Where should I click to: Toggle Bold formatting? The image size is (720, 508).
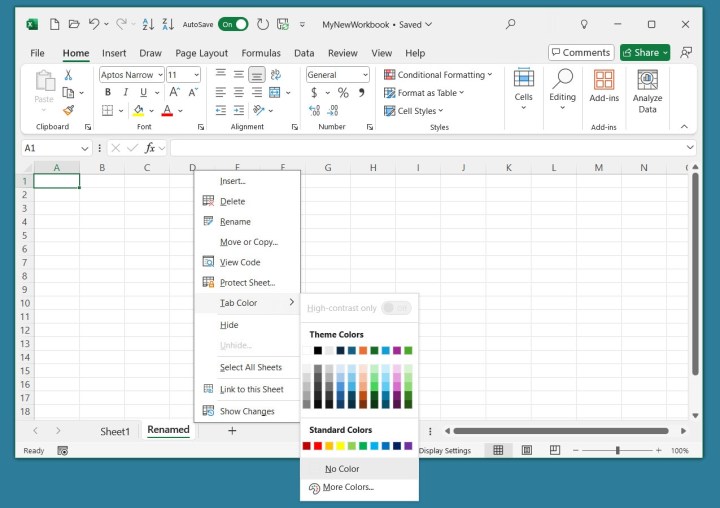tap(107, 93)
